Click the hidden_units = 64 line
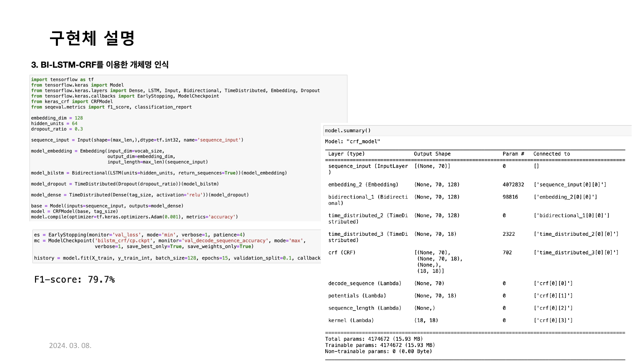 [x=54, y=123]
